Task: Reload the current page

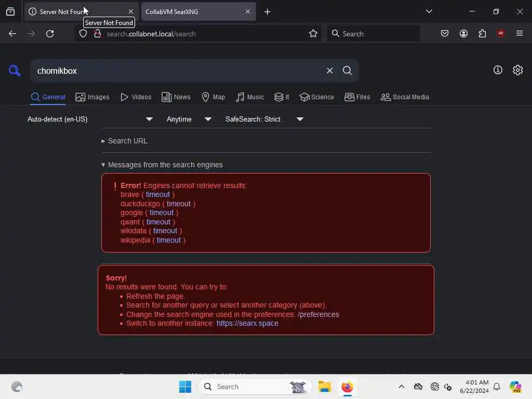Action: (x=50, y=34)
